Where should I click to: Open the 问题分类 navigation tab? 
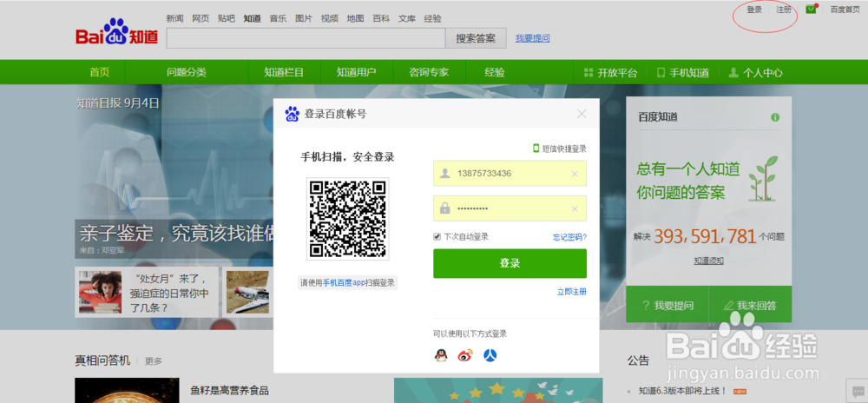click(187, 72)
